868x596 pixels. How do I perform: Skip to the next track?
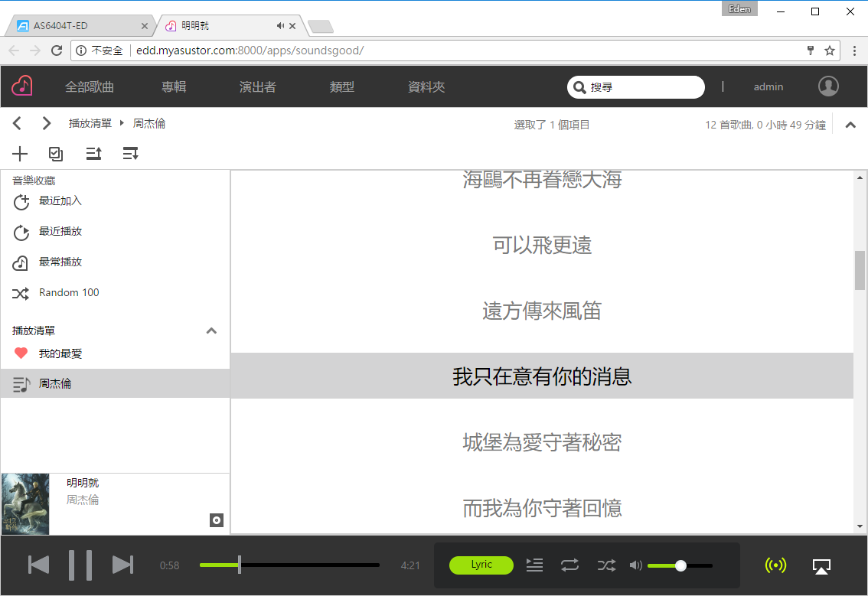point(122,565)
